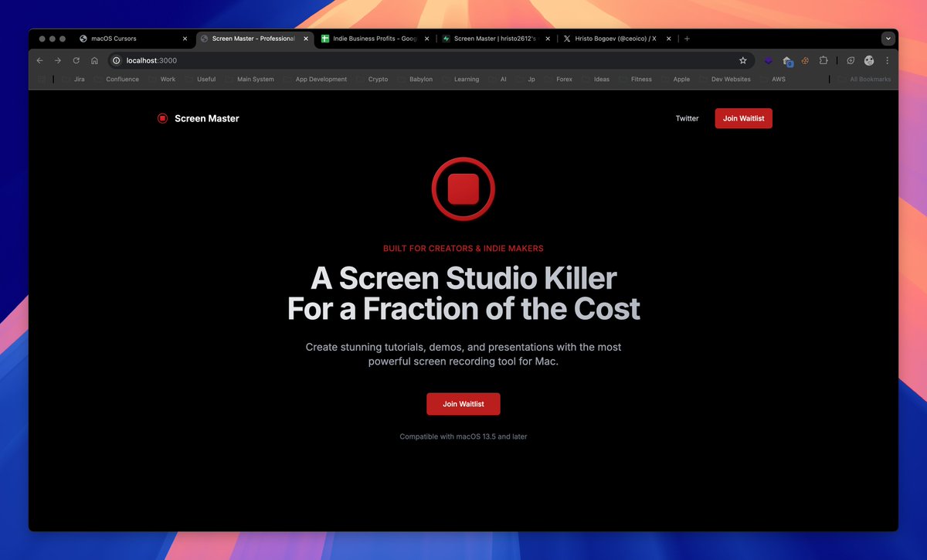Close the Indie Business Profits tab

coord(427,39)
